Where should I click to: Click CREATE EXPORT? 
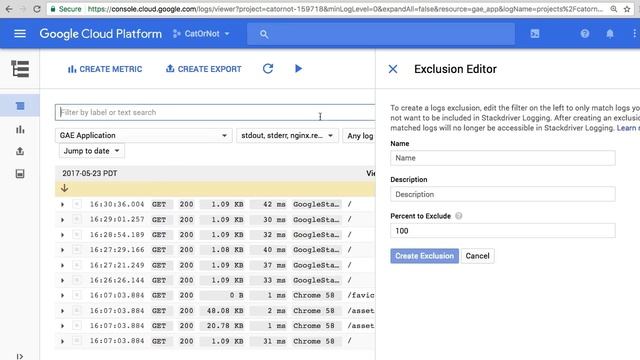204,69
